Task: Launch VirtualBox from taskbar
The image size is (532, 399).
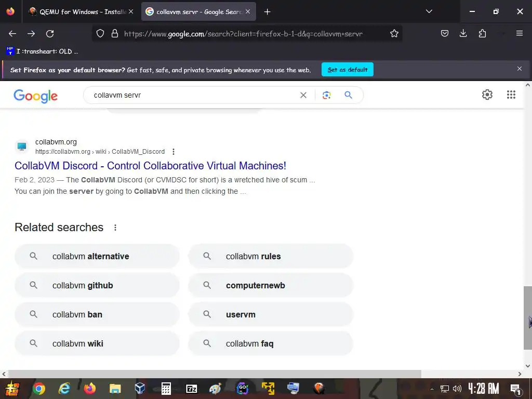Action: pyautogui.click(x=140, y=389)
